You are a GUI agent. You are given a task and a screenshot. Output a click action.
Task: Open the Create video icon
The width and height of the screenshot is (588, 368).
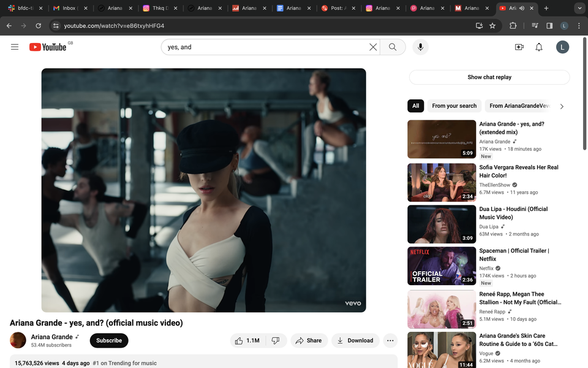coord(519,47)
